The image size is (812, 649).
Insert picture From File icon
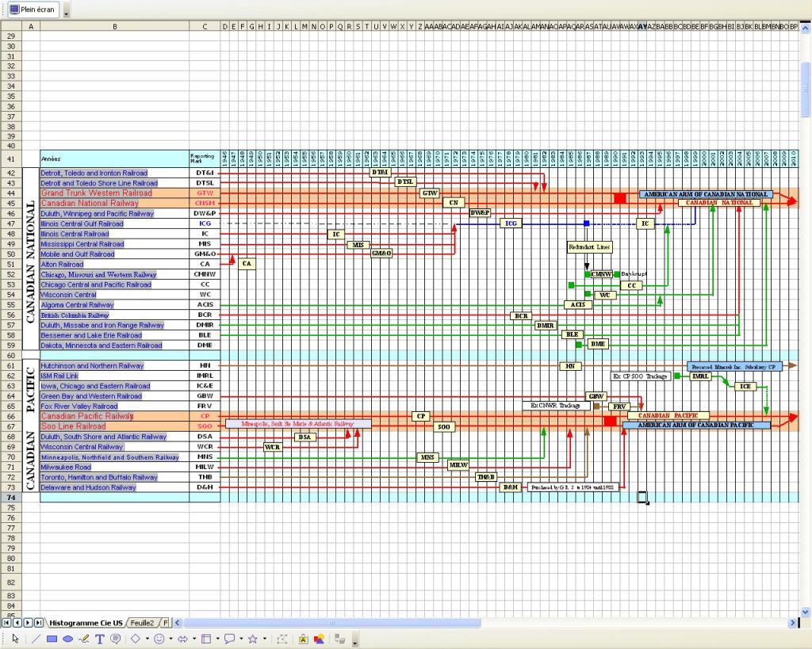(x=319, y=639)
